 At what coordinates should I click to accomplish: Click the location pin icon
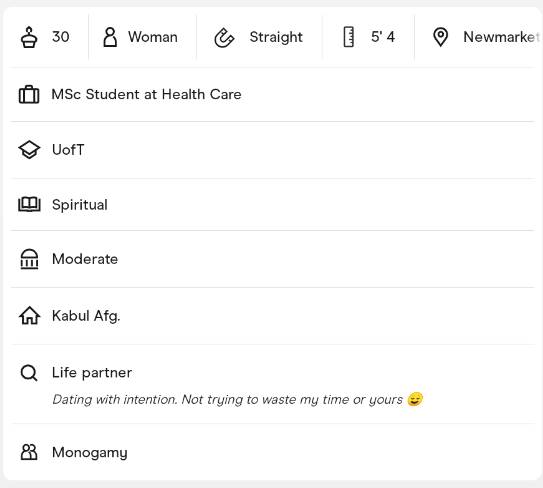click(x=440, y=37)
